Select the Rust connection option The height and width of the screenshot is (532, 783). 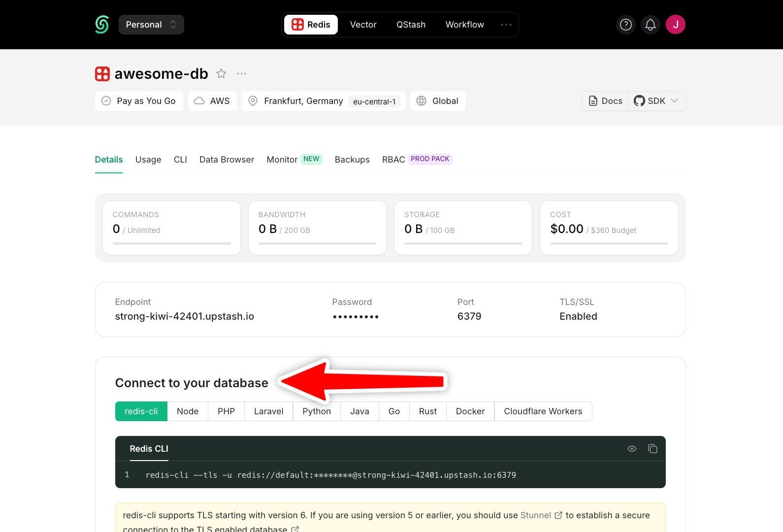pyautogui.click(x=428, y=411)
